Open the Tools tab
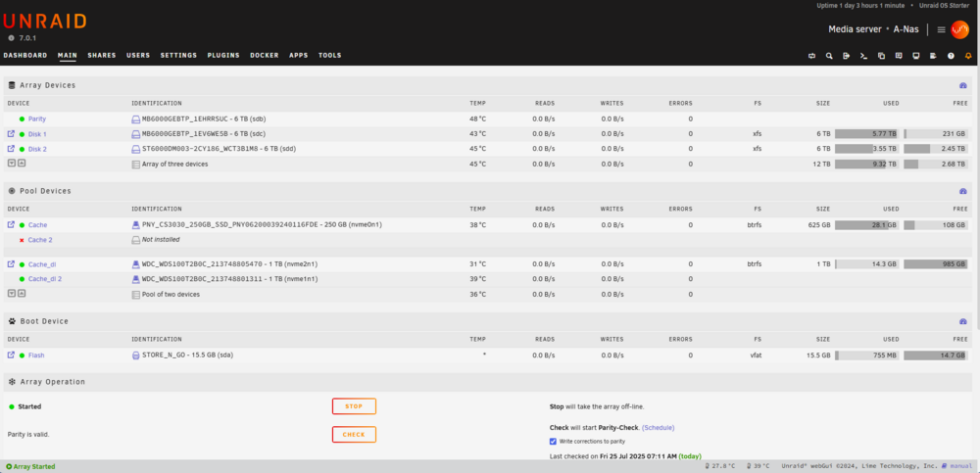980x473 pixels. point(330,56)
